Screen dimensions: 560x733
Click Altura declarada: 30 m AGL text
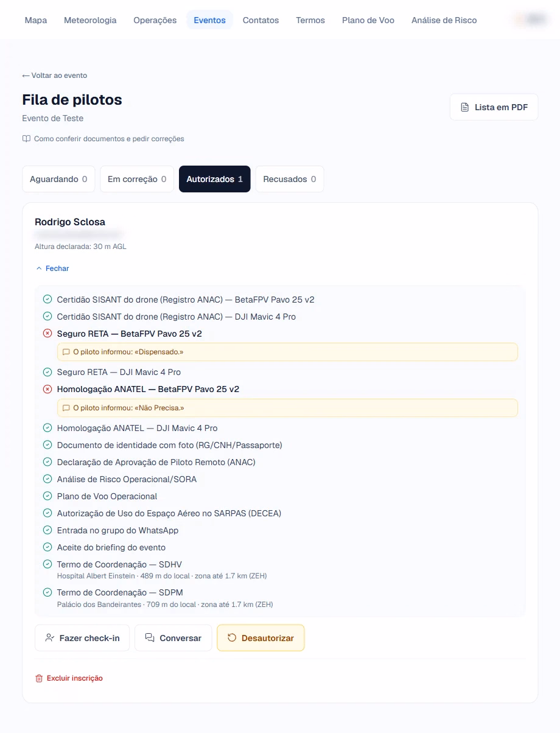pos(80,247)
